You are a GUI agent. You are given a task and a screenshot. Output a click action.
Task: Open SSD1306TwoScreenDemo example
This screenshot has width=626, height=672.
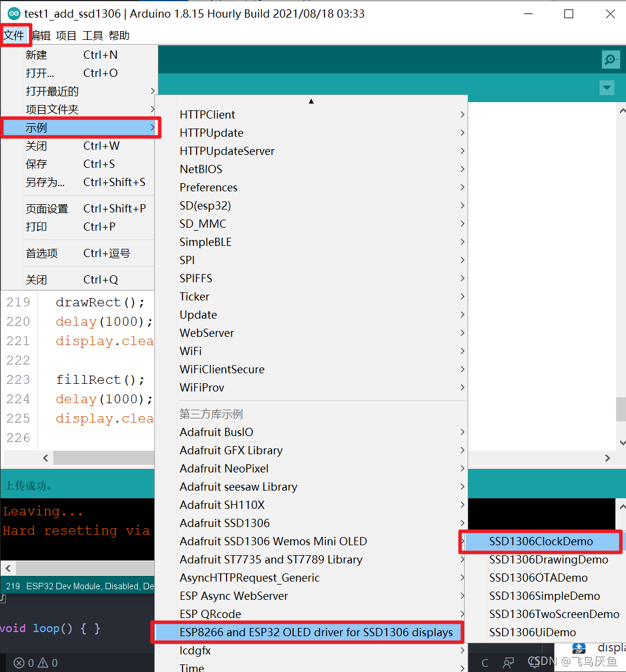545,614
